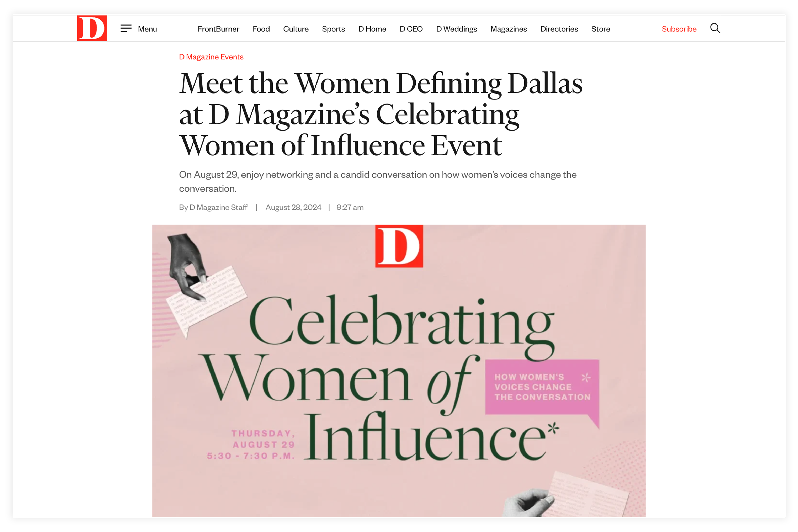
Task: Go to FrontBurner section
Action: pyautogui.click(x=218, y=29)
